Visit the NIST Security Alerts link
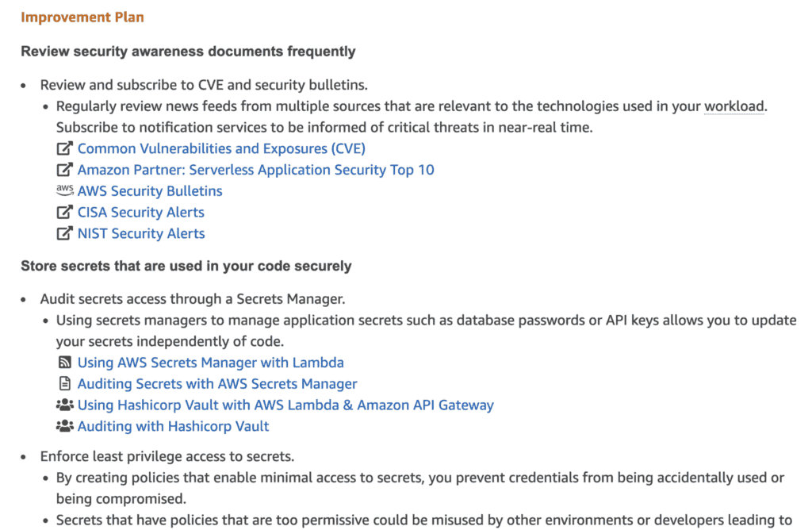Image resolution: width=812 pixels, height=530 pixels. point(141,234)
